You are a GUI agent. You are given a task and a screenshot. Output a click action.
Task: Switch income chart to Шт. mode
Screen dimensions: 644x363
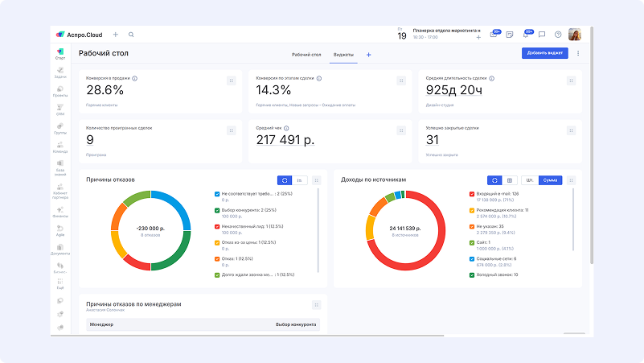tap(529, 180)
